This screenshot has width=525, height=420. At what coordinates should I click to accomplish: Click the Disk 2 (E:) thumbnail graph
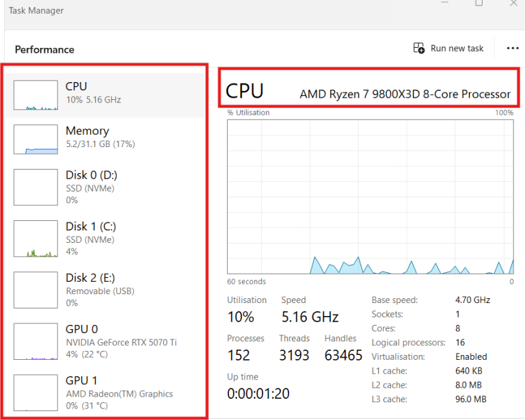pyautogui.click(x=36, y=290)
